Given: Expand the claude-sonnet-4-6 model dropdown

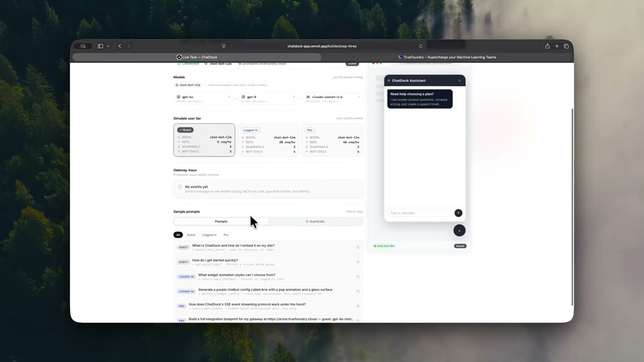Looking at the screenshot, I should pyautogui.click(x=359, y=97).
